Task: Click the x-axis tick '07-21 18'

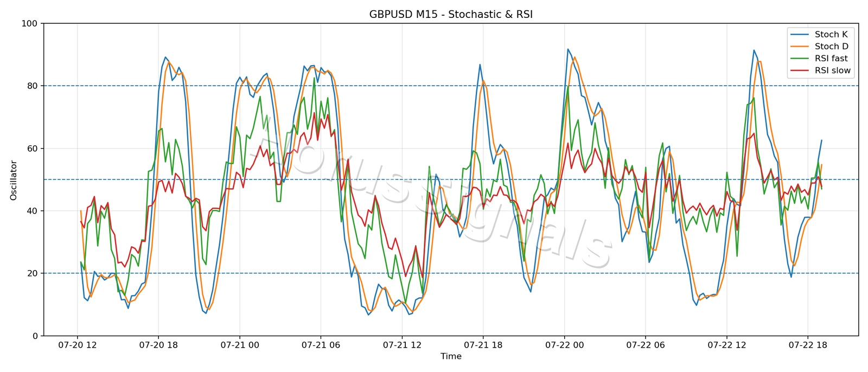Action: (483, 345)
